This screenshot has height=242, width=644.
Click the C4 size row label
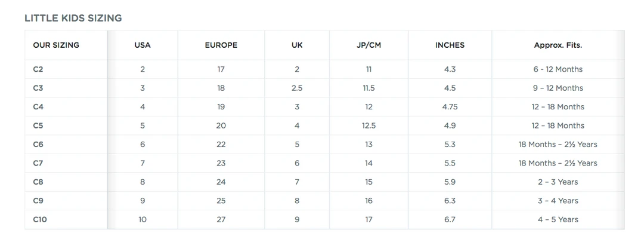click(x=38, y=107)
